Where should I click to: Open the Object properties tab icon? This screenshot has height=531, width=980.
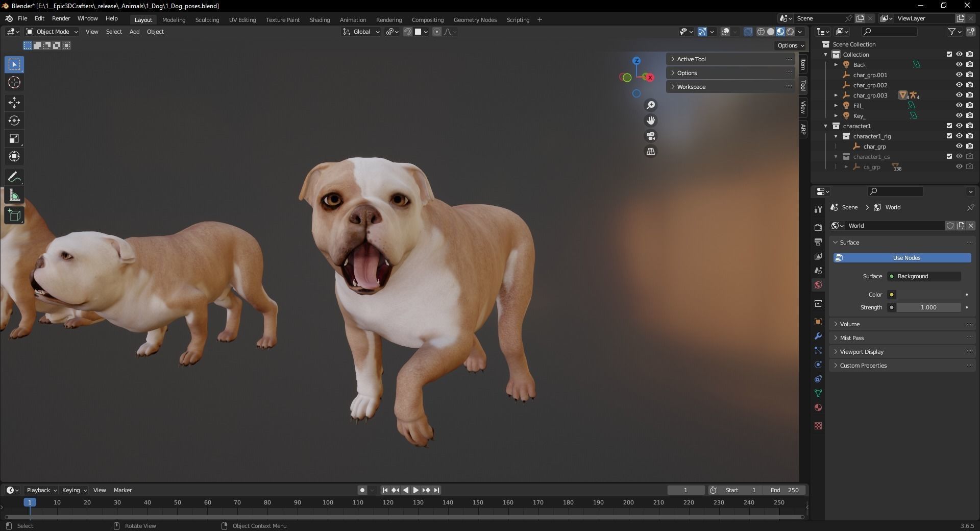pyautogui.click(x=818, y=322)
